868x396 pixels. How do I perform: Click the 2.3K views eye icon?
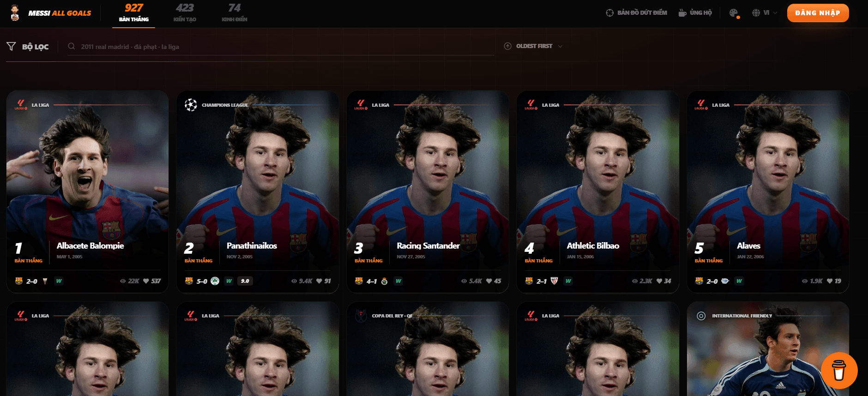635,281
